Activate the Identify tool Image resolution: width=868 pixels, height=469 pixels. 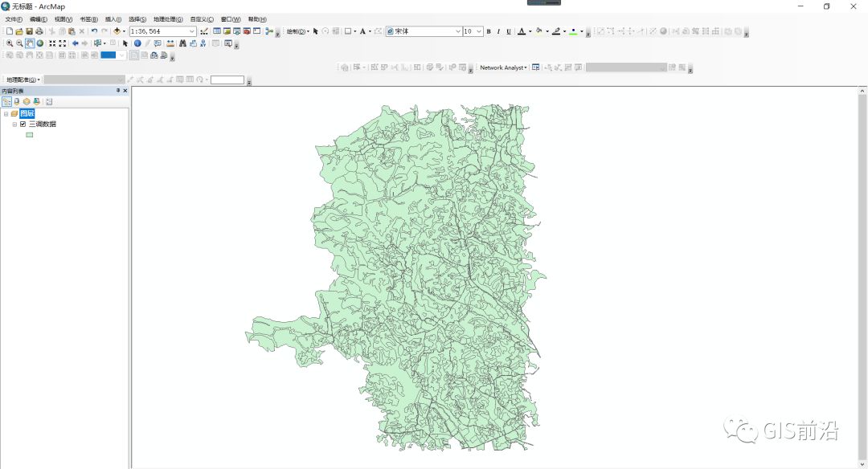tap(137, 43)
